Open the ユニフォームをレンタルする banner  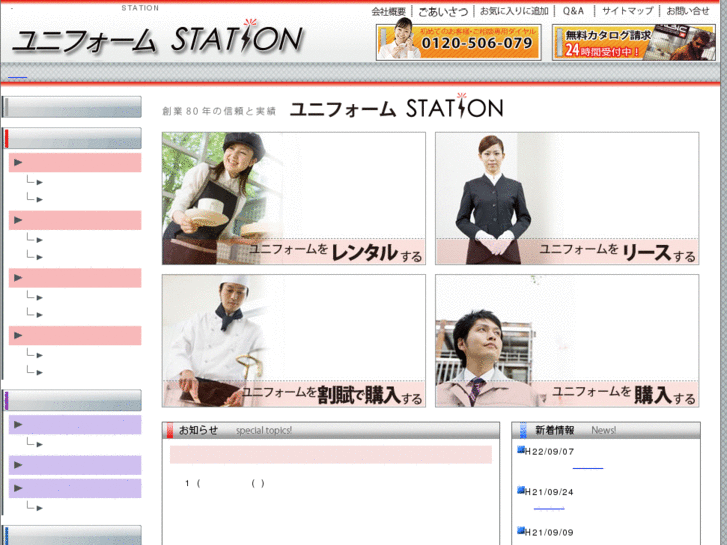click(x=293, y=199)
